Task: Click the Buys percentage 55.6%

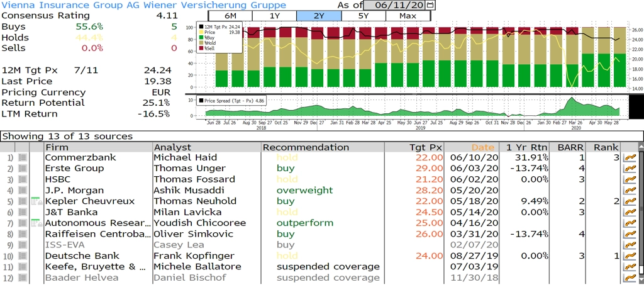Action: tap(89, 26)
